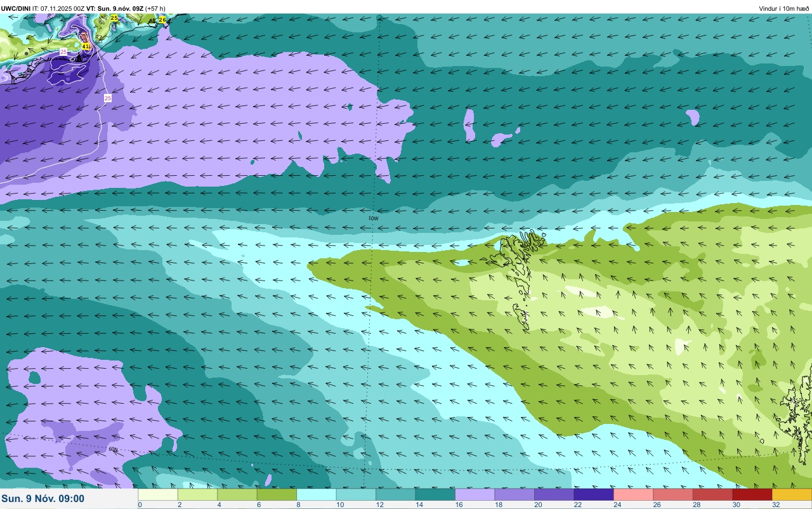Pick the 0–2 pale yellow legend swatch
812x509 pixels.
pos(157,494)
